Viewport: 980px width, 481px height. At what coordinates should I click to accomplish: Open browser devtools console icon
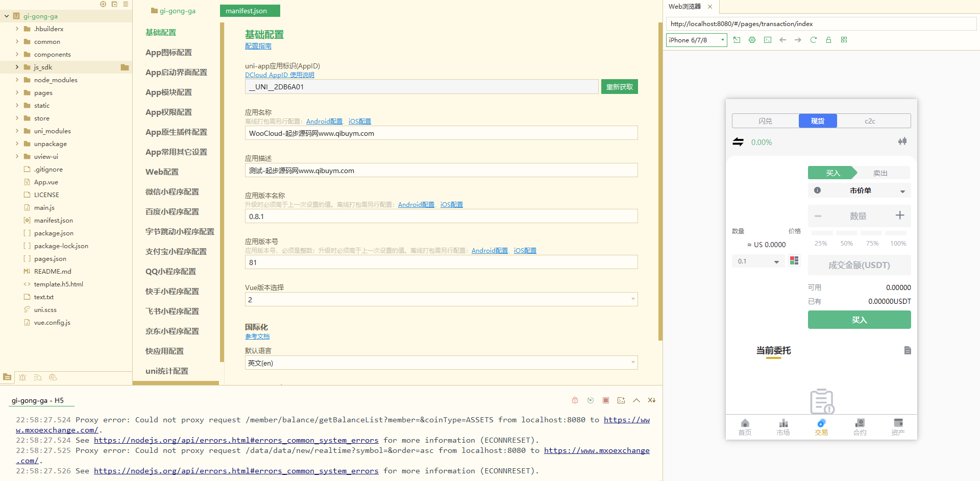pos(768,40)
